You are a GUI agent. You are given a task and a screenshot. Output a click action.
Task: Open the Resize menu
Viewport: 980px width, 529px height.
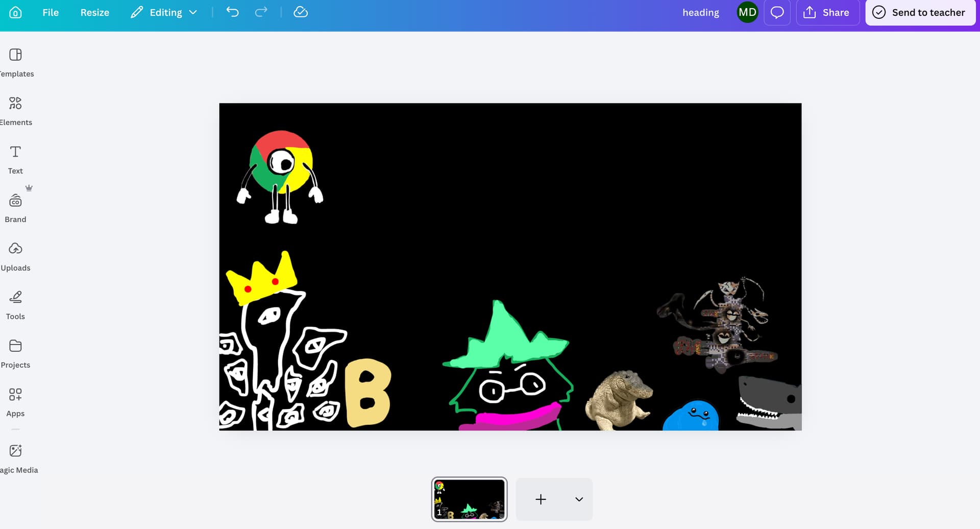click(95, 12)
